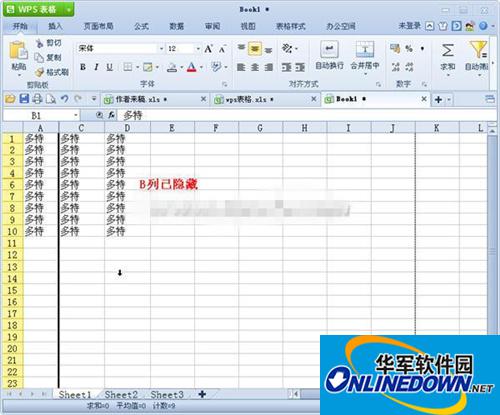Add new document tab plus button
The width and height of the screenshot is (500, 415).
pos(439,99)
